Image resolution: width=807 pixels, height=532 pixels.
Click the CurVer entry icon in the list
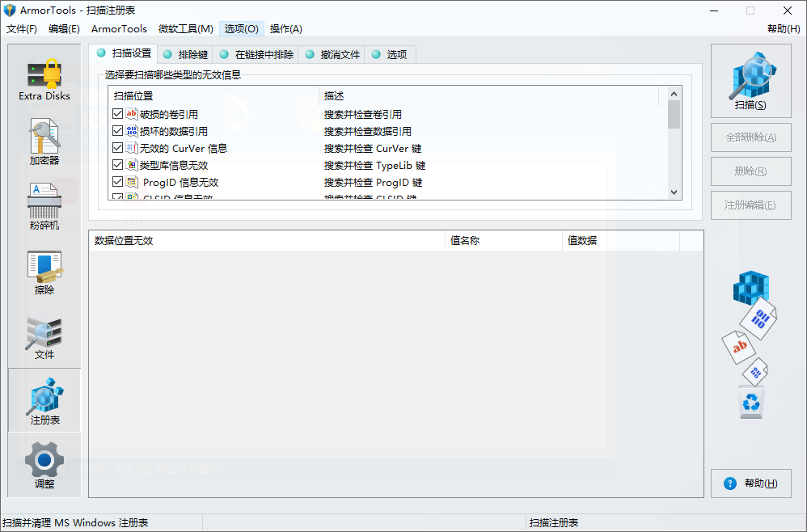click(x=131, y=148)
